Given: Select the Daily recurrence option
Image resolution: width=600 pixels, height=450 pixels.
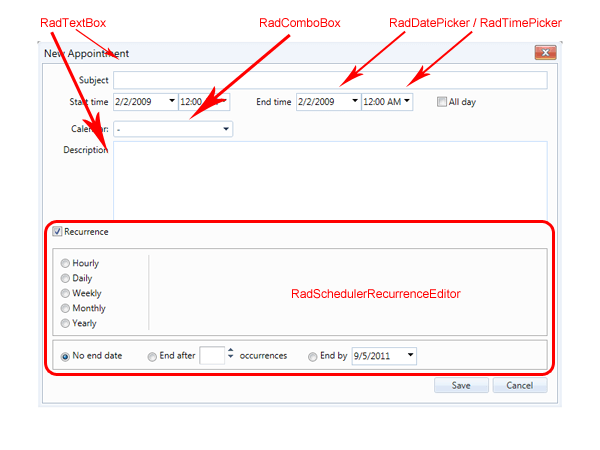Looking at the screenshot, I should pos(66,279).
